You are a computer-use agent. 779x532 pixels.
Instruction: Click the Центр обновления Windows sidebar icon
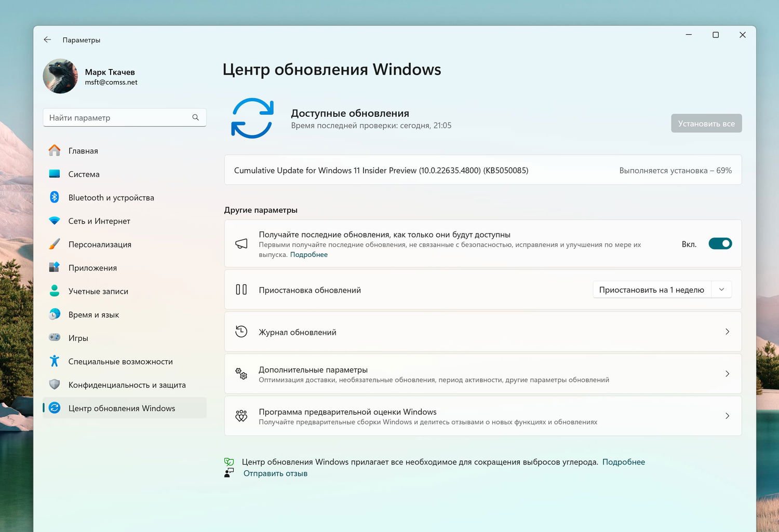pyautogui.click(x=55, y=408)
